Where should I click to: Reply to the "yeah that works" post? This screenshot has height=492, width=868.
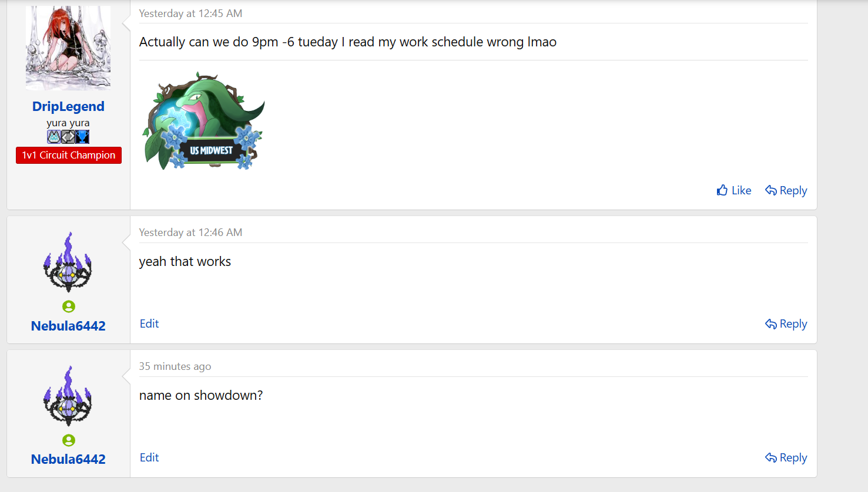tap(786, 323)
